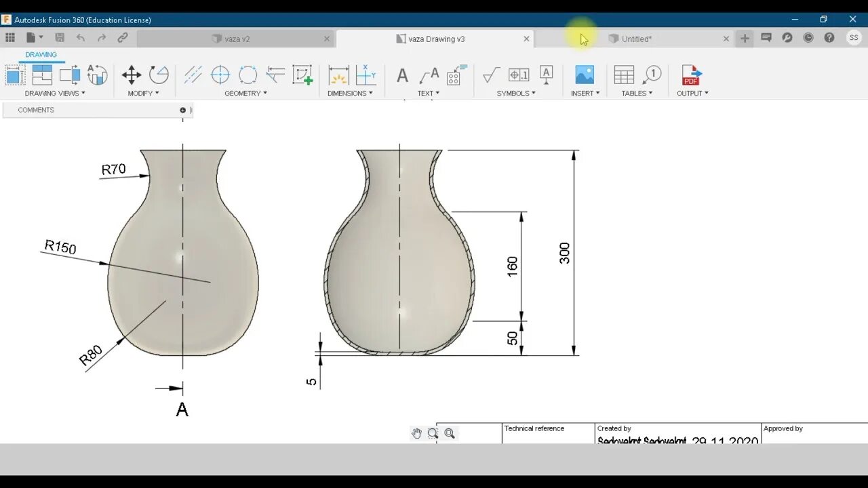The height and width of the screenshot is (488, 868).
Task: Select the R150 radius dimension
Action: point(60,247)
